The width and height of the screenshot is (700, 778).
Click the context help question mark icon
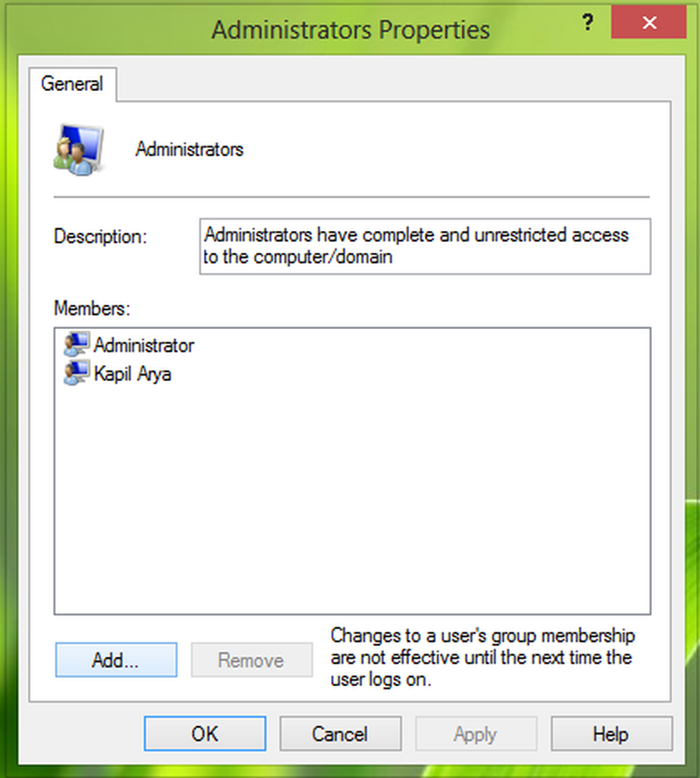pyautogui.click(x=587, y=23)
